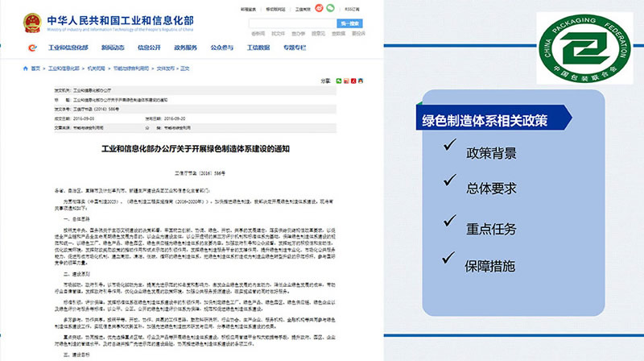The height and width of the screenshot is (361, 644).
Task: Select 重点任务 item
Action: pos(491,229)
